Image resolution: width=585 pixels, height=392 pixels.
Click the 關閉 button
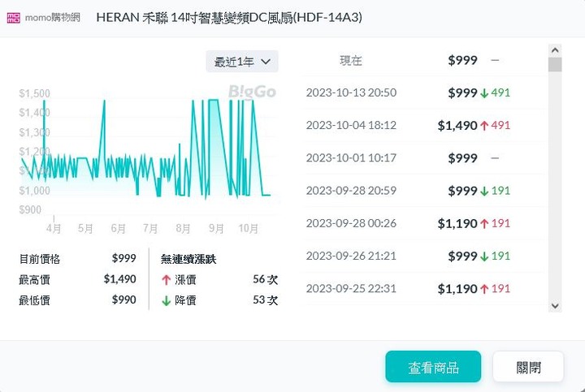click(x=528, y=367)
